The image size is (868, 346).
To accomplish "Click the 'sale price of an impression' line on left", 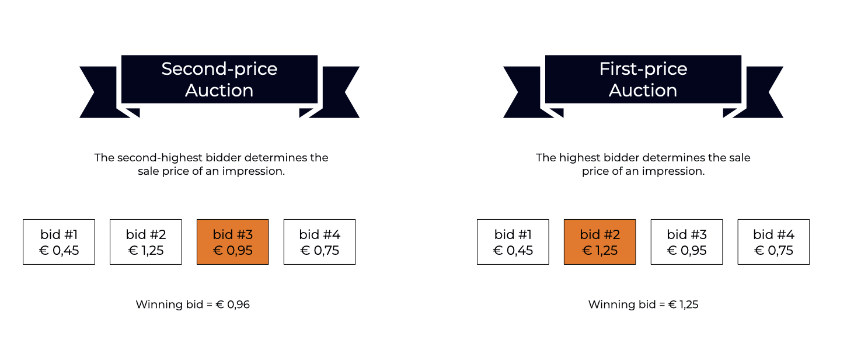I will [211, 172].
